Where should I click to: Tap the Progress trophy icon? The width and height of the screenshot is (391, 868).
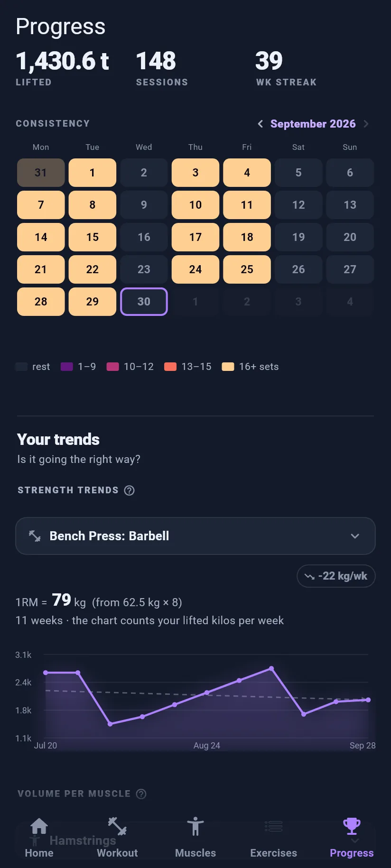point(352,826)
